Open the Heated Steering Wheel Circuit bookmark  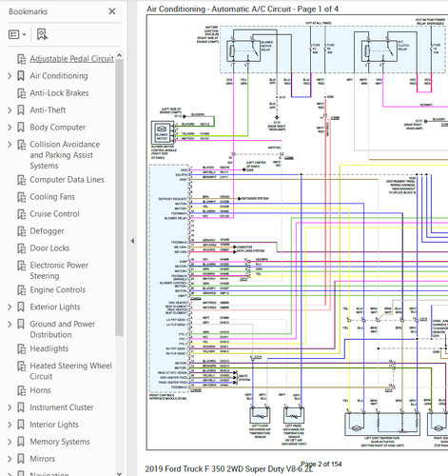pyautogui.click(x=71, y=371)
